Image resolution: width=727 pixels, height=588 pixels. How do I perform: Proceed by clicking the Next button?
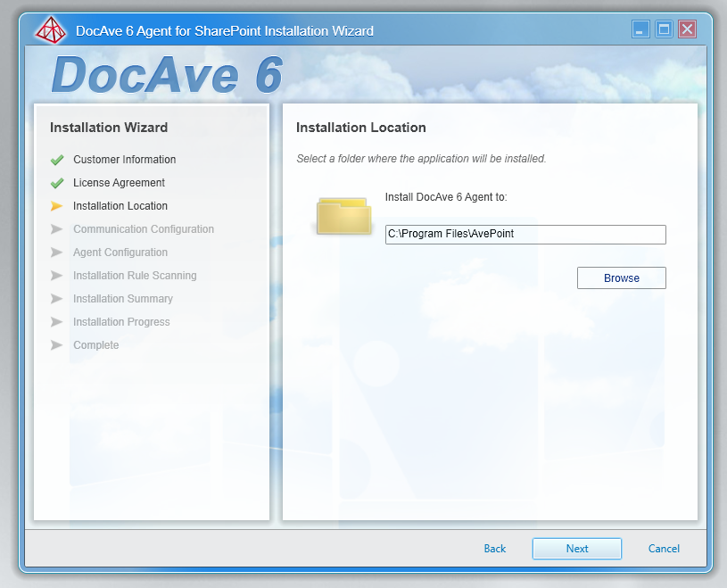tap(576, 549)
